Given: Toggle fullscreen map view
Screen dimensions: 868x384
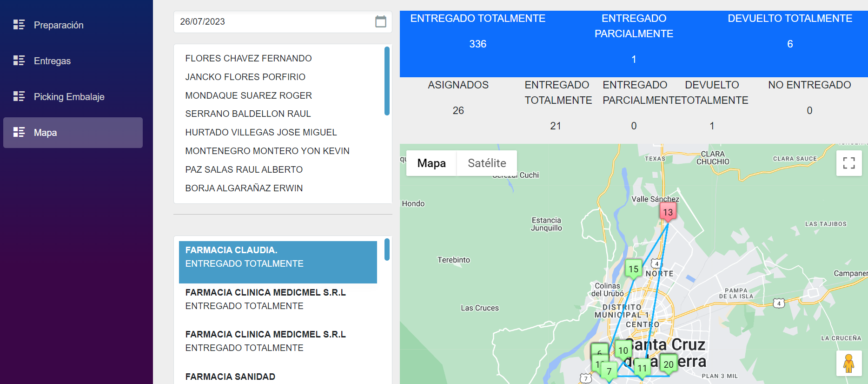Looking at the screenshot, I should click(849, 163).
